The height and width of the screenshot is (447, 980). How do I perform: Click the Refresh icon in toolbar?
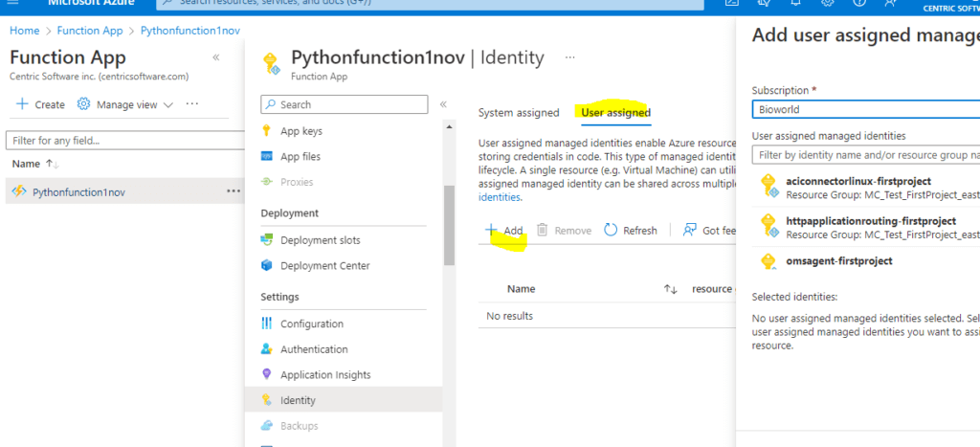(x=611, y=231)
